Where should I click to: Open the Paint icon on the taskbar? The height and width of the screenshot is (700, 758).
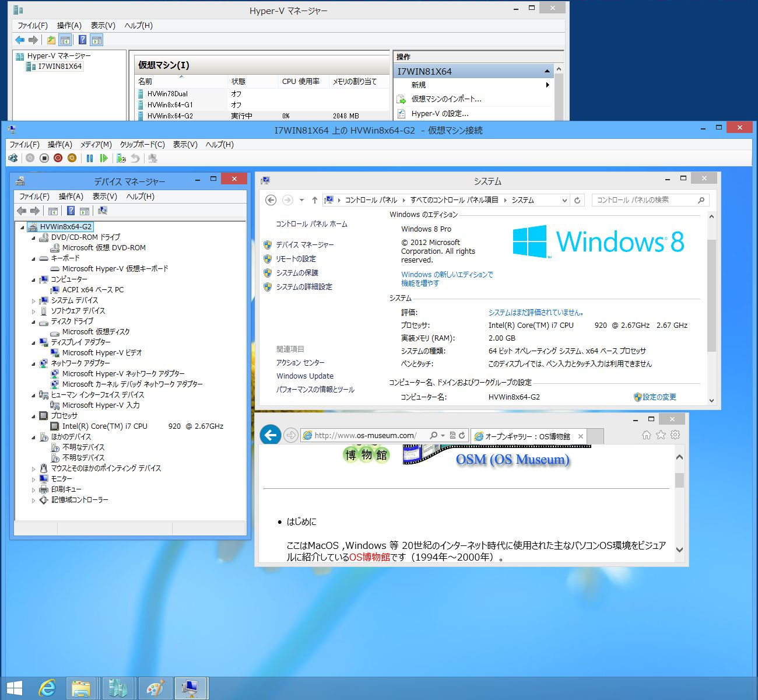tap(155, 688)
